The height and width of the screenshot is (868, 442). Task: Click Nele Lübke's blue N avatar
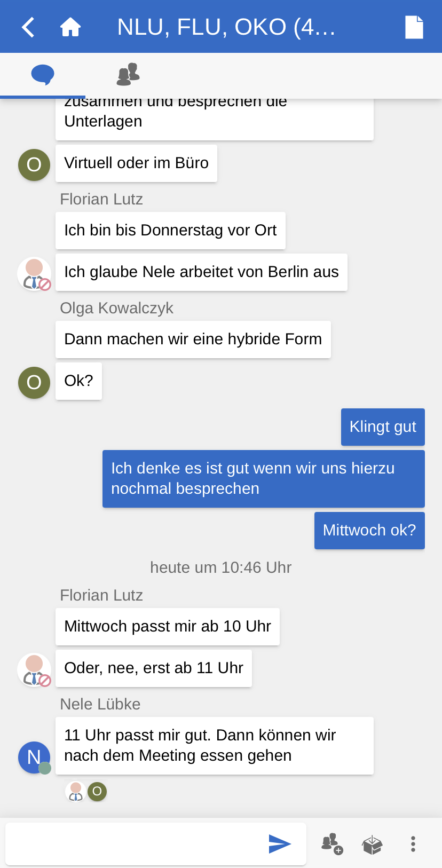(x=34, y=757)
